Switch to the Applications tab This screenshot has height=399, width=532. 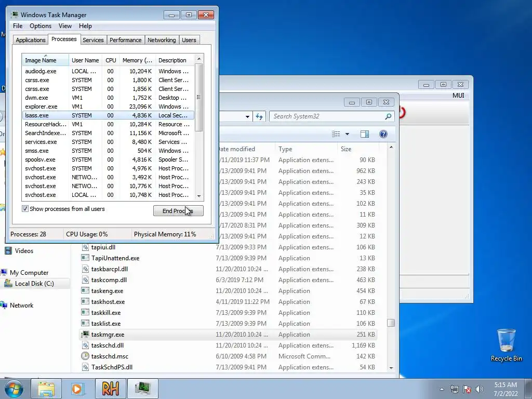coord(31,40)
